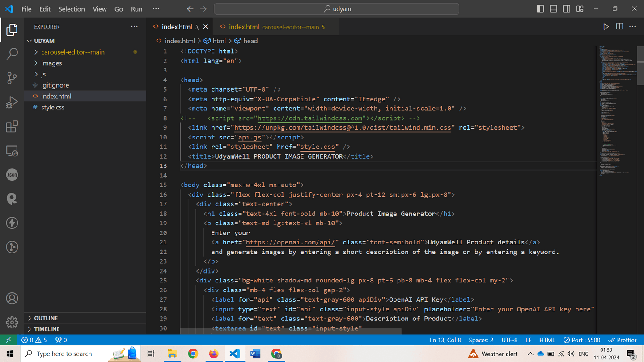The height and width of the screenshot is (362, 644).
Task: Close the active index.html tab
Action: click(x=206, y=27)
